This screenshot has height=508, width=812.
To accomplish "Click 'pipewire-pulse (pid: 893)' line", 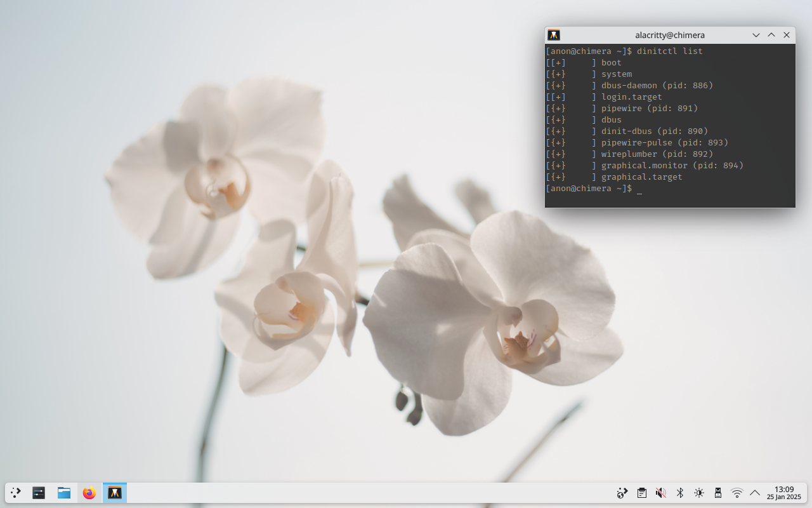I will tap(637, 142).
